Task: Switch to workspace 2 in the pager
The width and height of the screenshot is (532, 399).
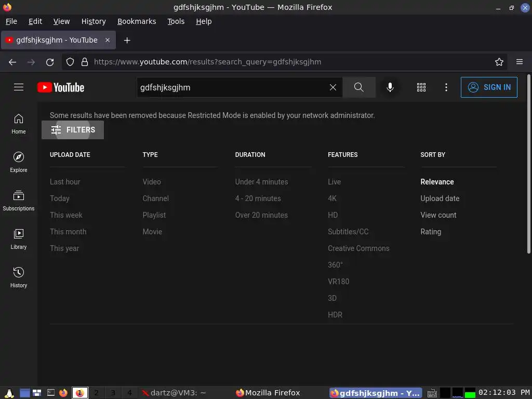Action: click(x=96, y=393)
